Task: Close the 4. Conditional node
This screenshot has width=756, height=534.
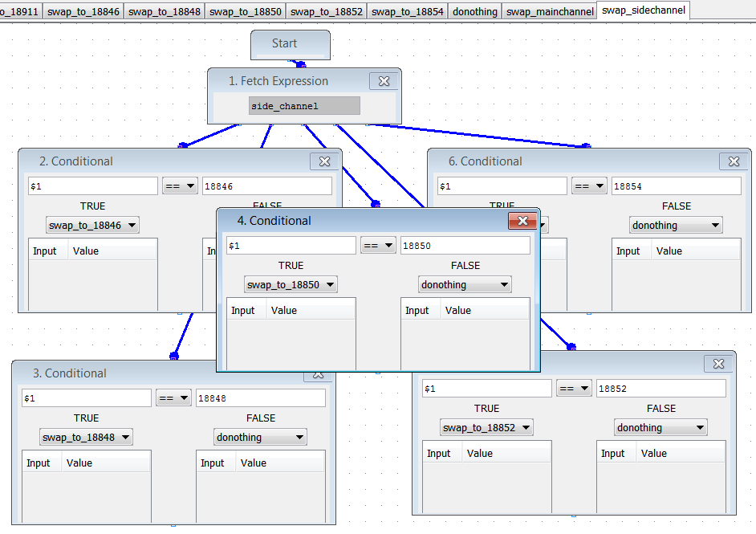Action: click(x=522, y=221)
